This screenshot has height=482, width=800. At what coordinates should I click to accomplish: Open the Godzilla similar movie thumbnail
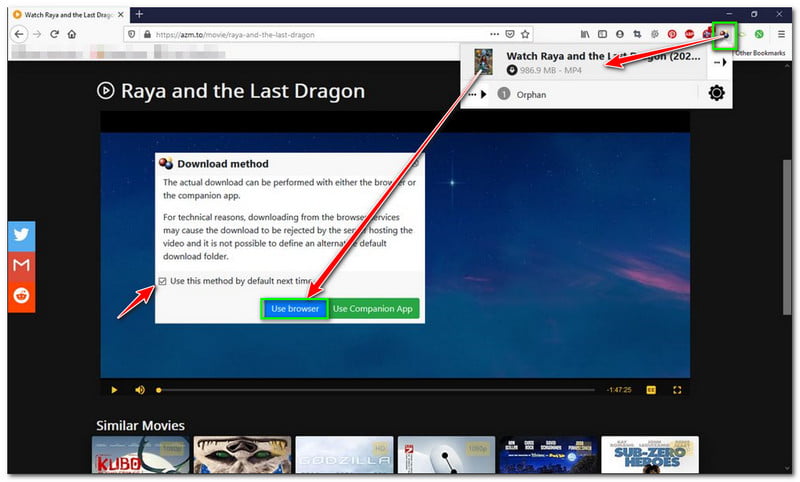(x=344, y=455)
